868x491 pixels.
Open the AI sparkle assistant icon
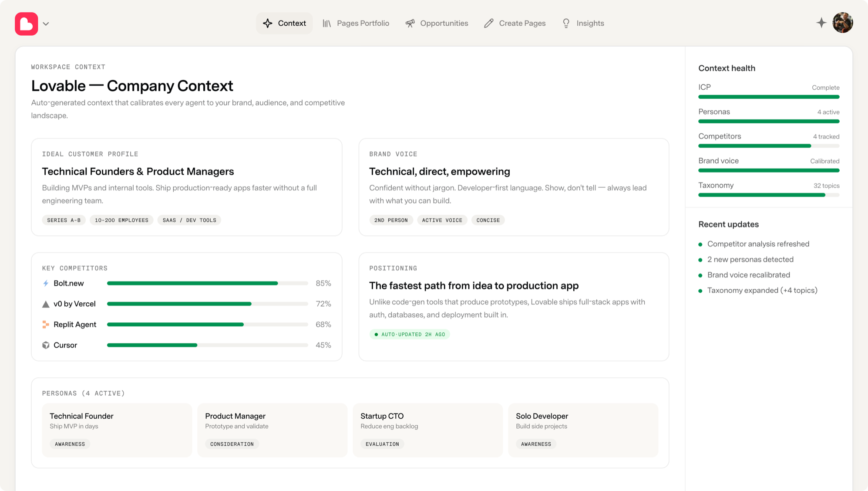coord(821,23)
